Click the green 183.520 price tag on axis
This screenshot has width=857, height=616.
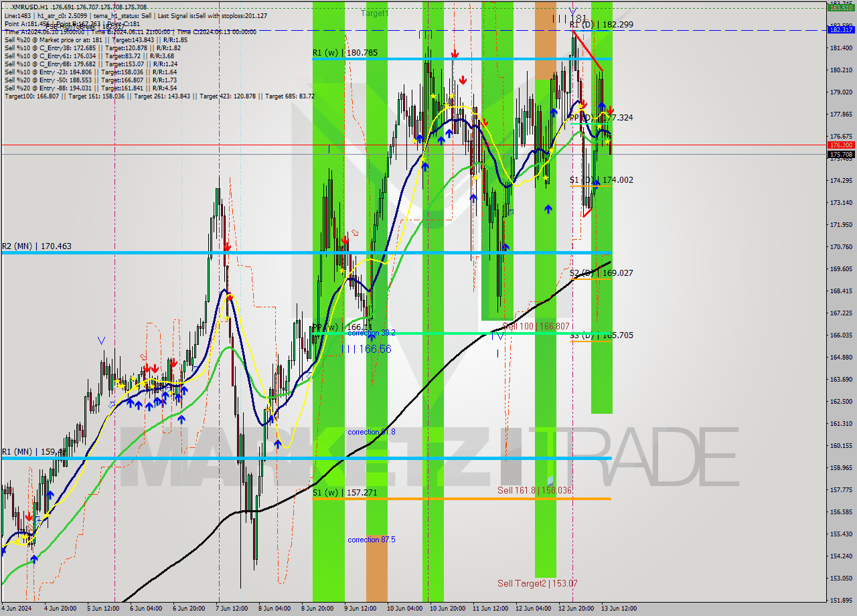click(x=841, y=7)
